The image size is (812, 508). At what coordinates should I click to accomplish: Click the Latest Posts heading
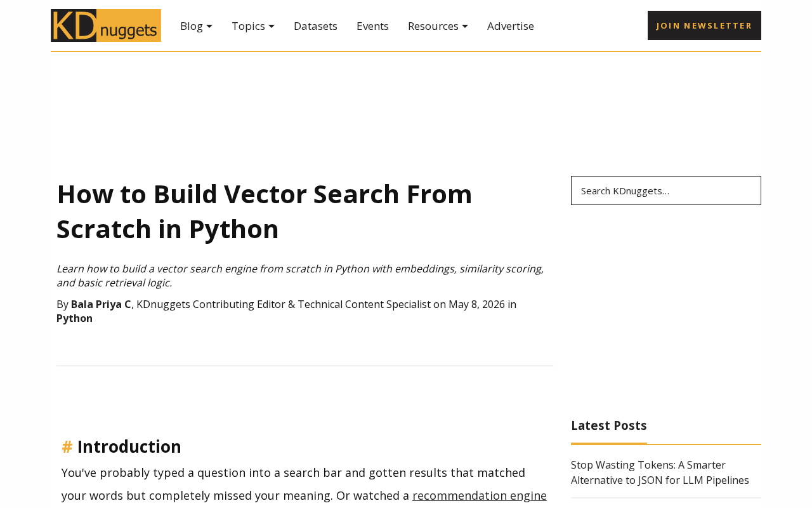609,425
